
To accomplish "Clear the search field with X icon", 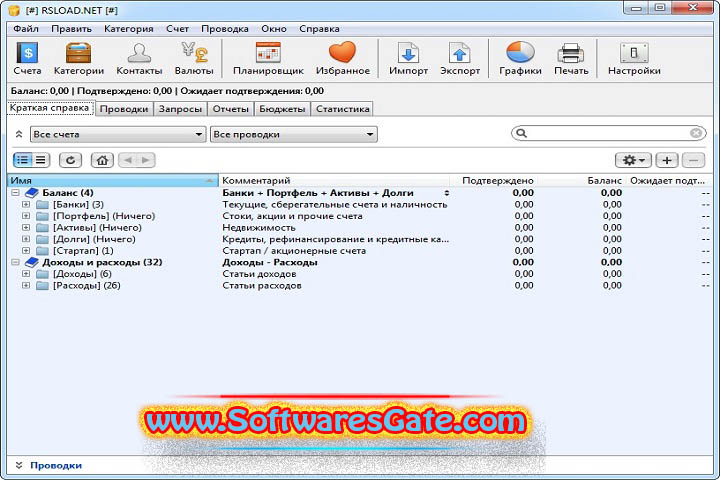I will click(696, 133).
